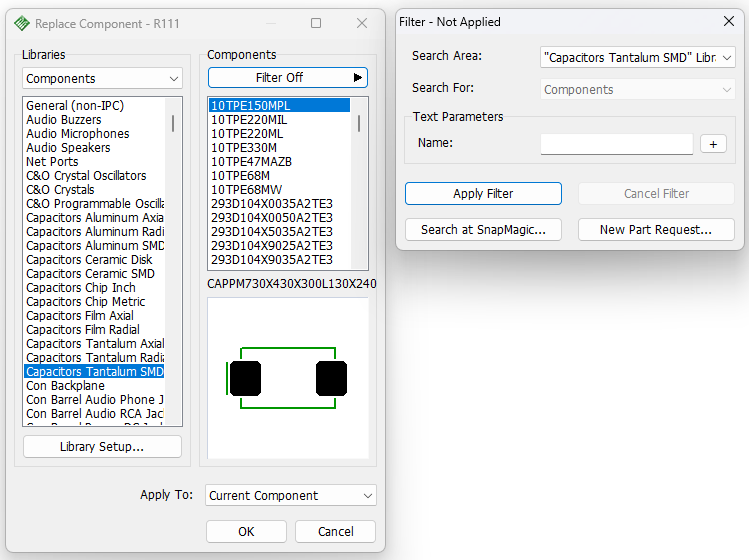Select Capacitors Aluminum Radial library
This screenshot has width=749, height=560.
pos(95,232)
